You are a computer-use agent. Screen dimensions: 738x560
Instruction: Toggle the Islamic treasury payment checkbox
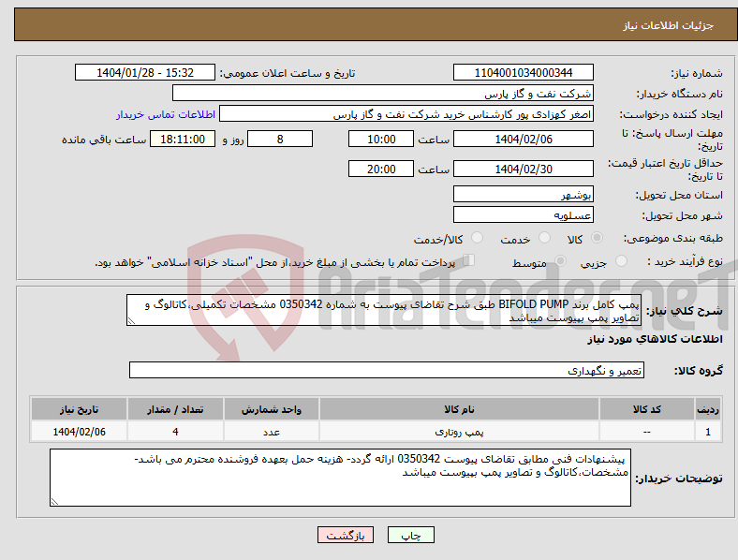click(468, 260)
